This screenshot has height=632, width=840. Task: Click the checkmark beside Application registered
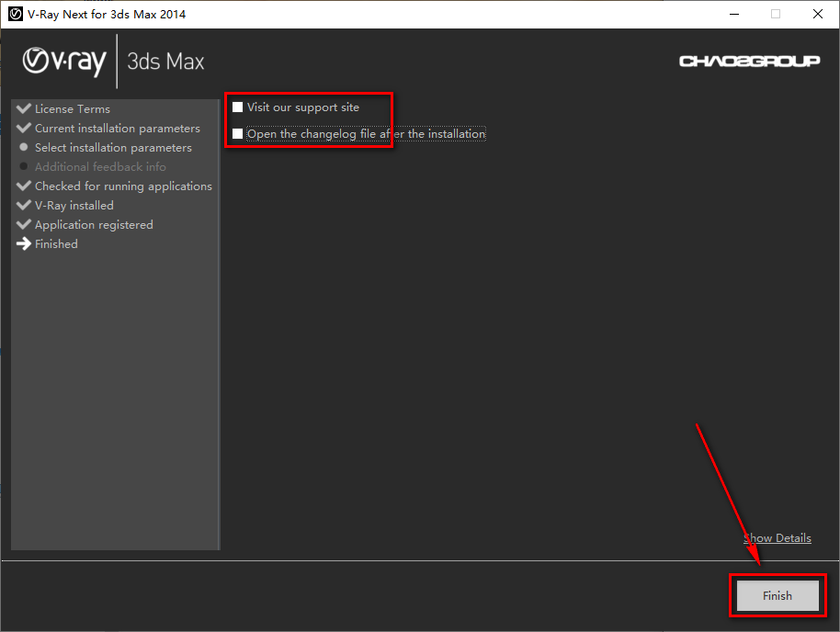click(x=23, y=224)
